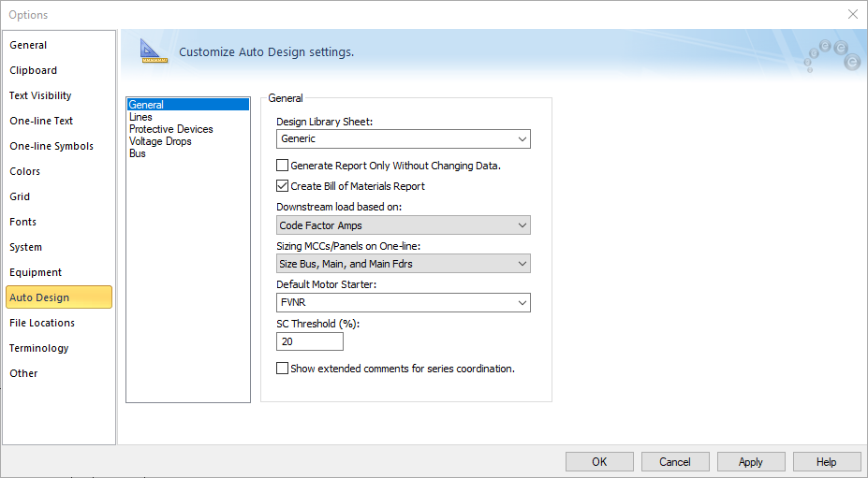Toggle Show extended comments for series coordination
868x478 pixels.
[283, 369]
